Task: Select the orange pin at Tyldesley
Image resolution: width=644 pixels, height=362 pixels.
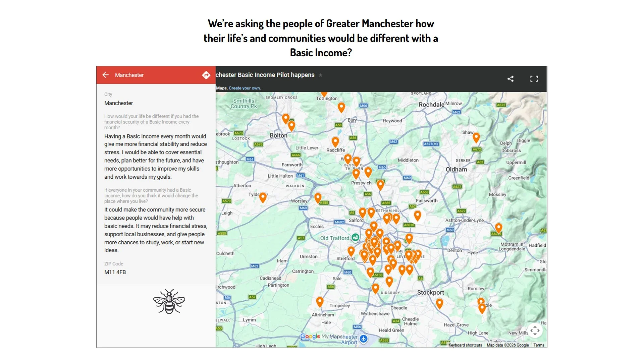Action: tap(263, 197)
